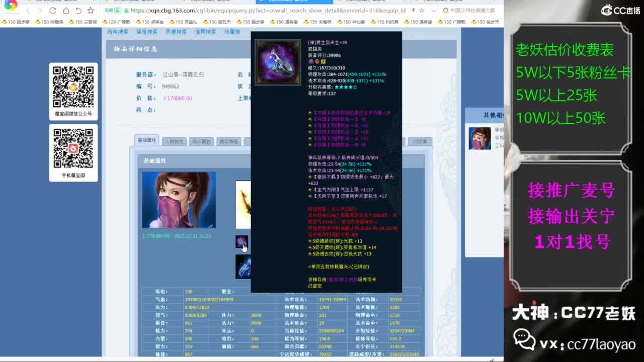Click the browser forward arrow
Image resolution: width=644 pixels, height=362 pixels.
[40, 11]
